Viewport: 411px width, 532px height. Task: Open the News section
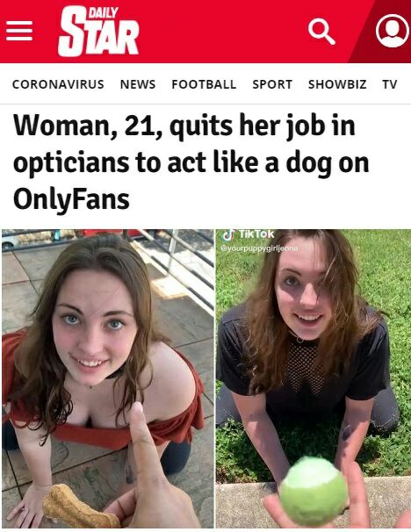(138, 84)
